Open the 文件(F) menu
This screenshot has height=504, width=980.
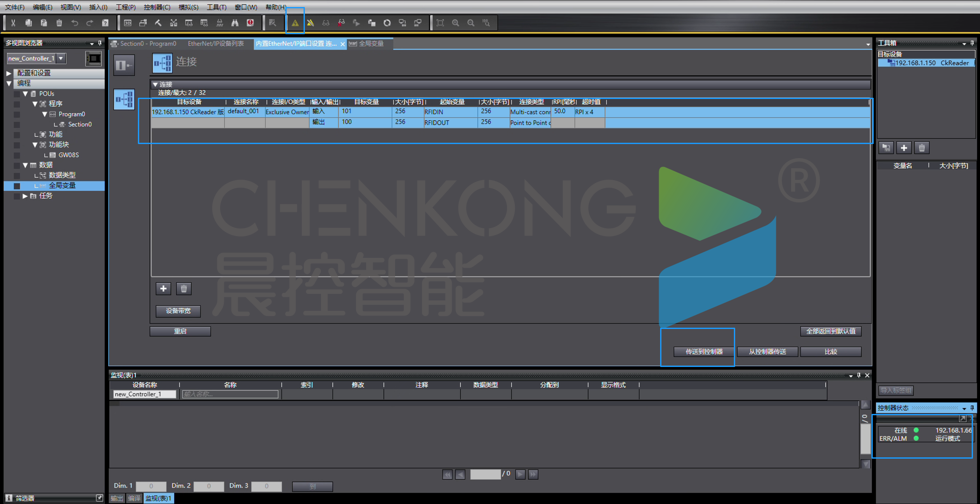pos(15,7)
